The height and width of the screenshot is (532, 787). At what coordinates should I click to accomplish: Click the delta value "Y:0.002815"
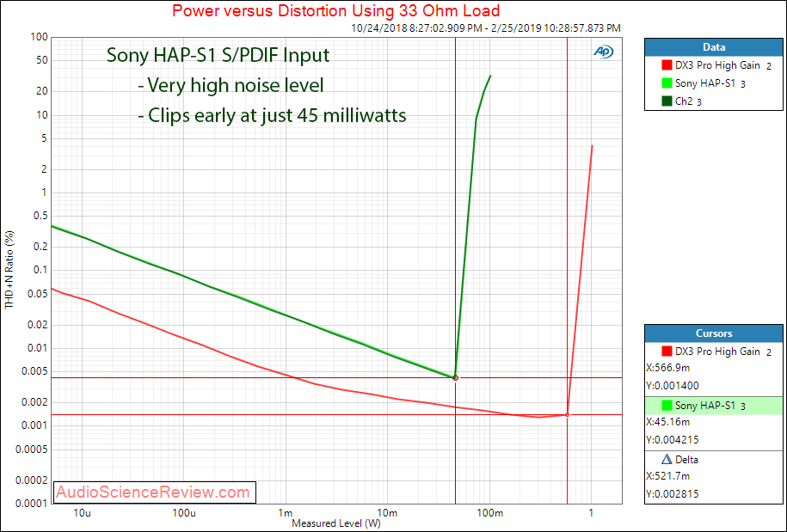673,494
